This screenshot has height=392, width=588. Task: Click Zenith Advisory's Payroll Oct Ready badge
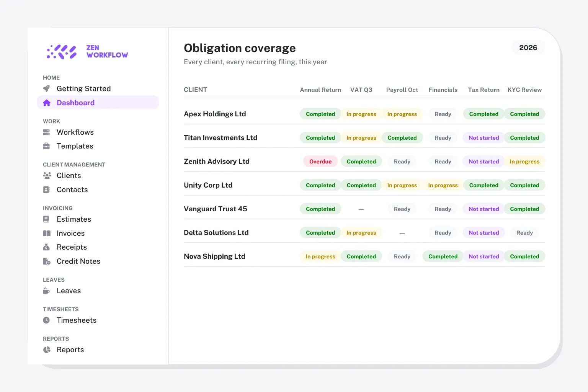click(x=402, y=161)
